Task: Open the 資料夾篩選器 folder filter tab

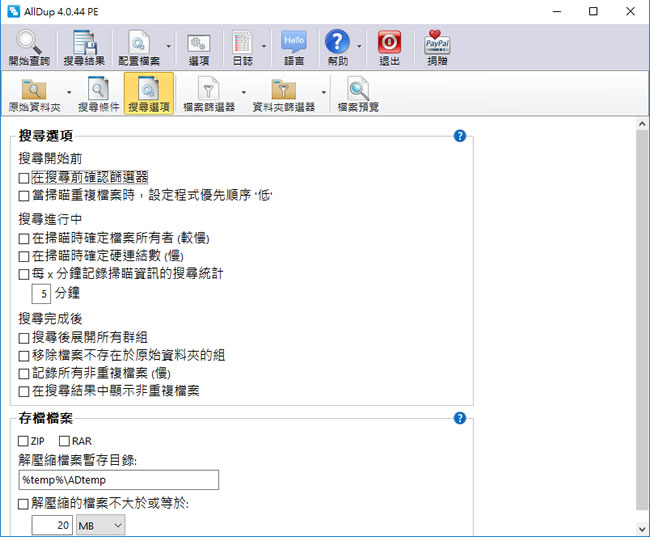Action: click(x=284, y=94)
